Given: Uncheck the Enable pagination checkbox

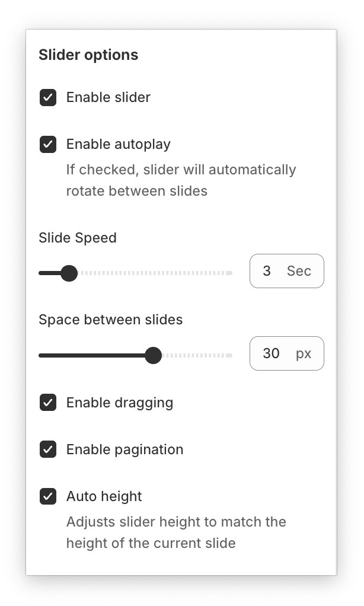Looking at the screenshot, I should pos(48,449).
